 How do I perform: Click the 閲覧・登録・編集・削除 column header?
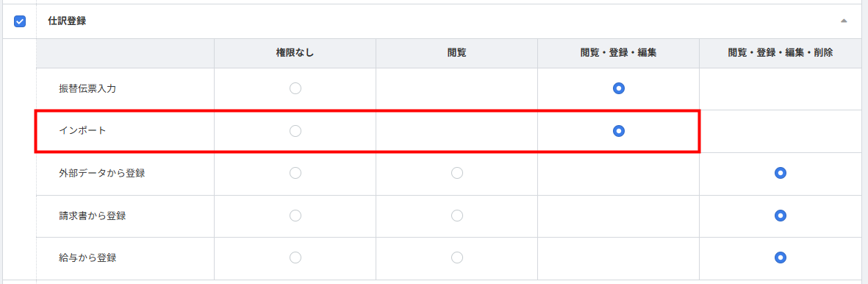tap(781, 53)
